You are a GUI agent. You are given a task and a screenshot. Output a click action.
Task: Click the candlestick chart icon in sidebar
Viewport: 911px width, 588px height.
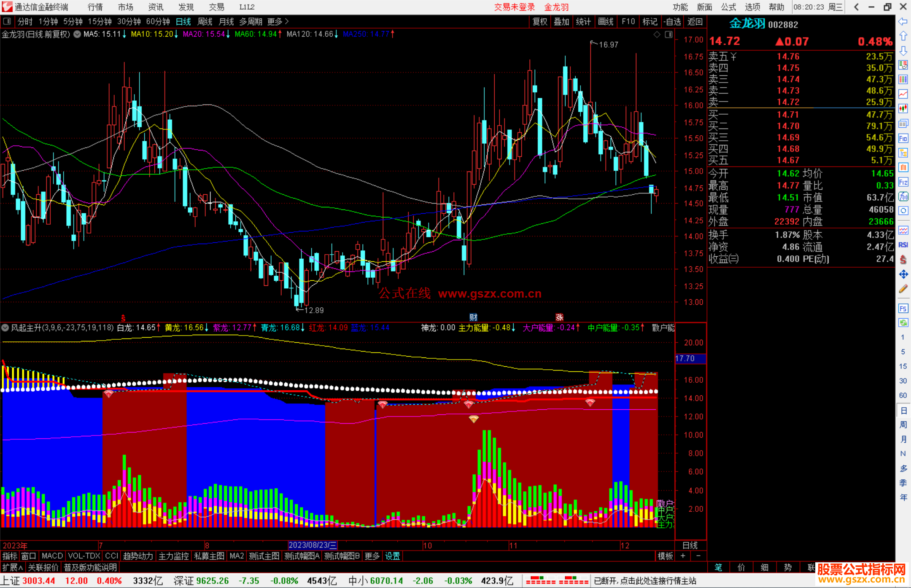coord(903,109)
